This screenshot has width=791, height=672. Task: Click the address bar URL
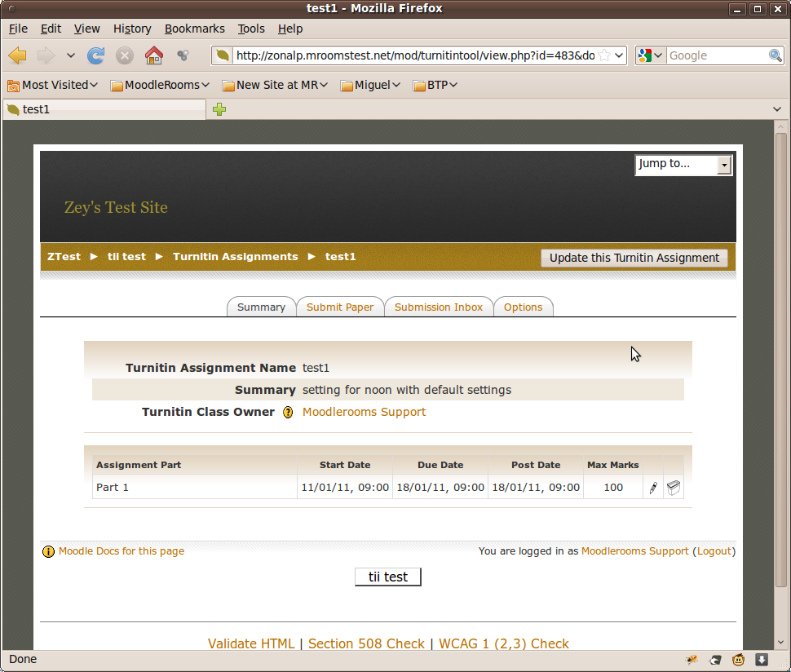point(415,55)
